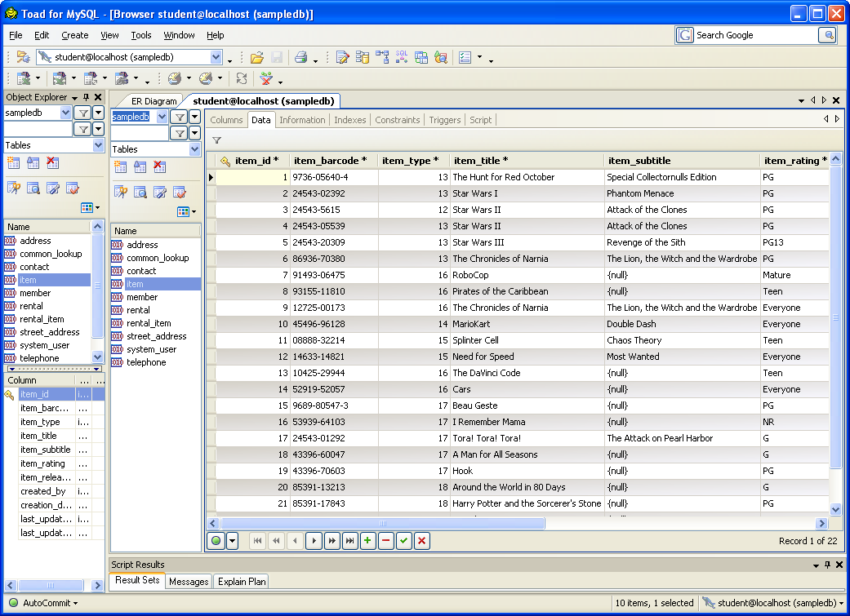Screen dimensions: 850x616
Task: Toggle the data grid filter funnel
Action: pyautogui.click(x=216, y=140)
